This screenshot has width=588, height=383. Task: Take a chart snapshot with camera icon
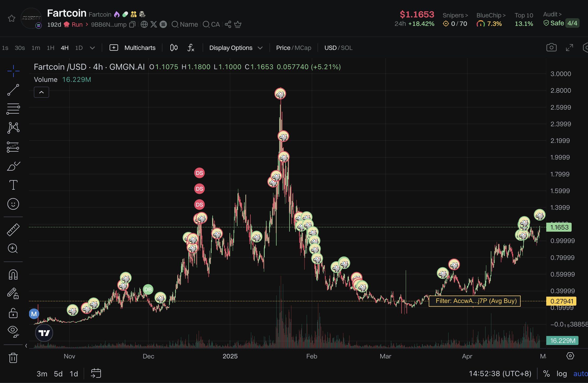551,48
